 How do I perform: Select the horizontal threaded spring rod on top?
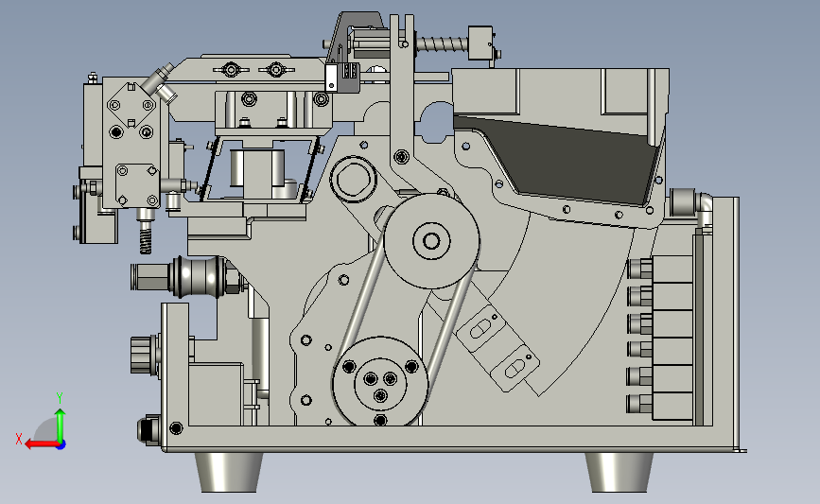(x=442, y=43)
